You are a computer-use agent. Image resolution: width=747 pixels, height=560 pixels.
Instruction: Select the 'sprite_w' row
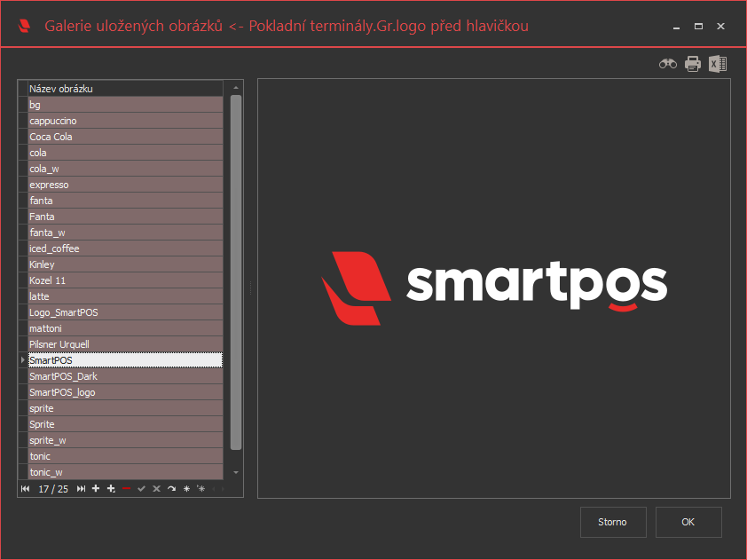click(x=125, y=440)
